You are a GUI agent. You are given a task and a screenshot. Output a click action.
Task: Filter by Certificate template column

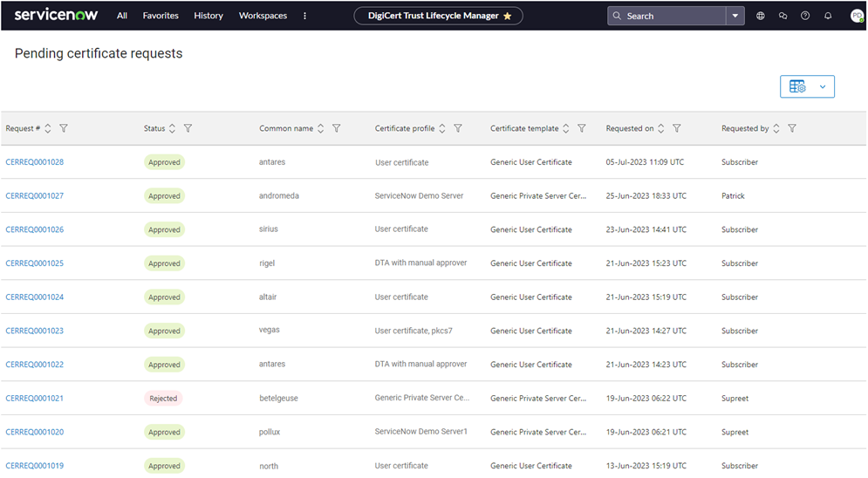582,128
